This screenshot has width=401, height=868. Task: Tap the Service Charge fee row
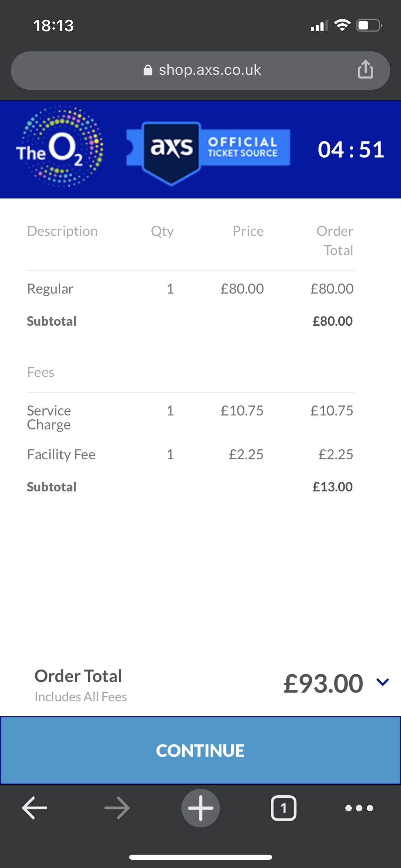click(190, 417)
